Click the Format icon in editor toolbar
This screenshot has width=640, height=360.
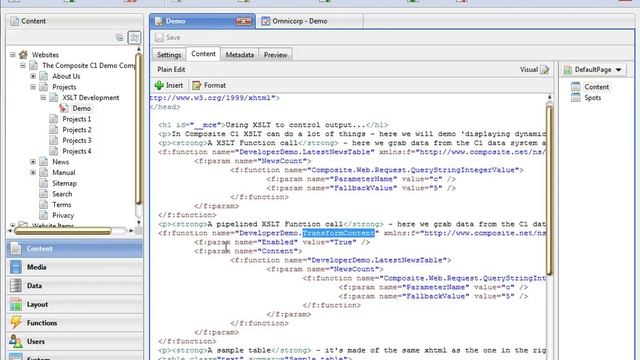click(197, 85)
